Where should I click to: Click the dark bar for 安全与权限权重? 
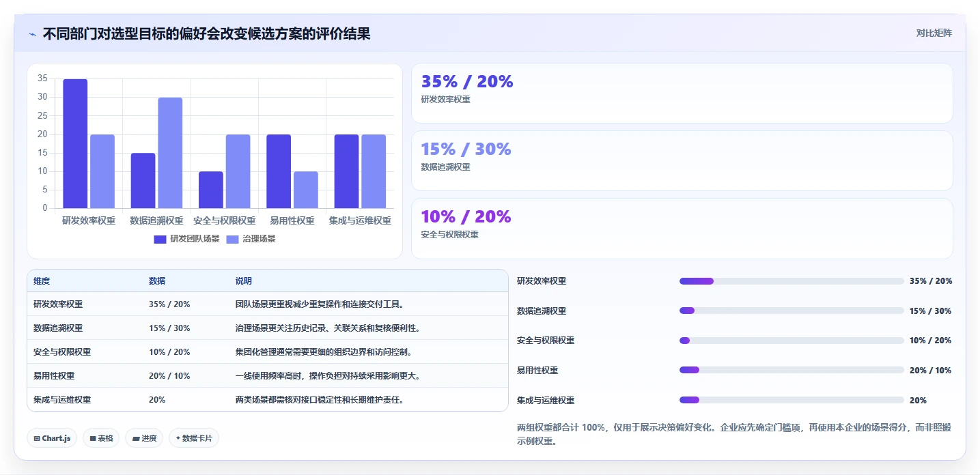[211, 190]
